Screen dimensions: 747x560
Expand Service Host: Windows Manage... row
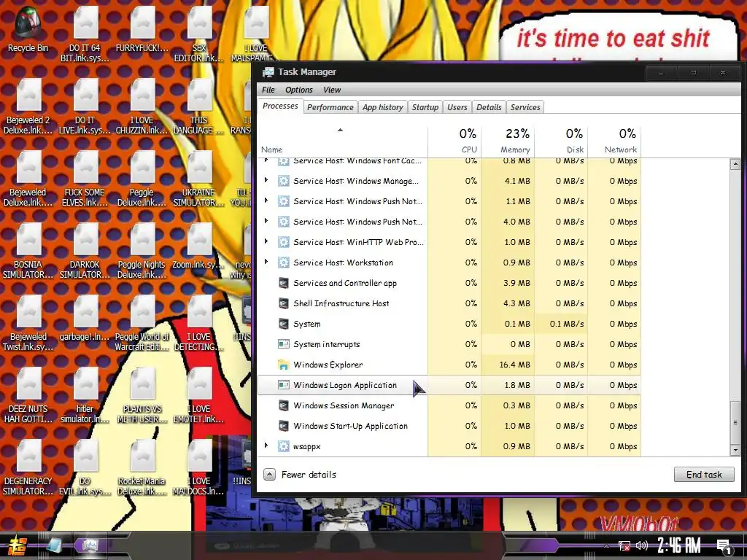pyautogui.click(x=266, y=181)
